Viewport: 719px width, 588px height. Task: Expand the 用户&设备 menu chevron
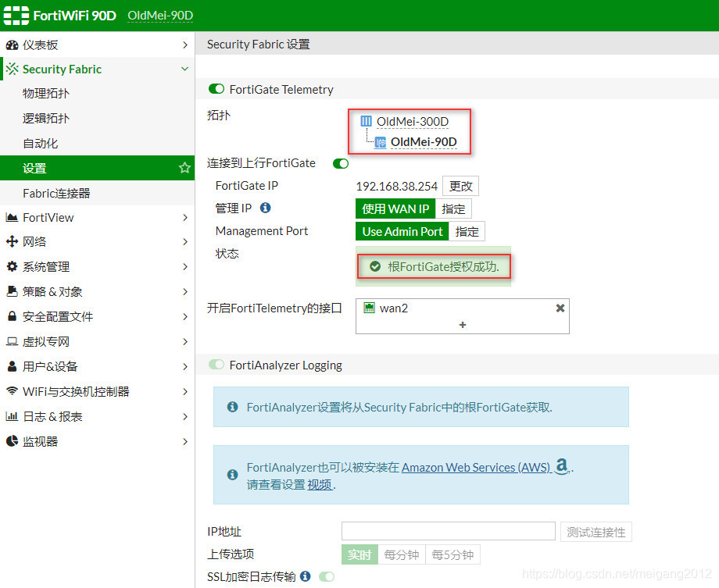point(184,366)
